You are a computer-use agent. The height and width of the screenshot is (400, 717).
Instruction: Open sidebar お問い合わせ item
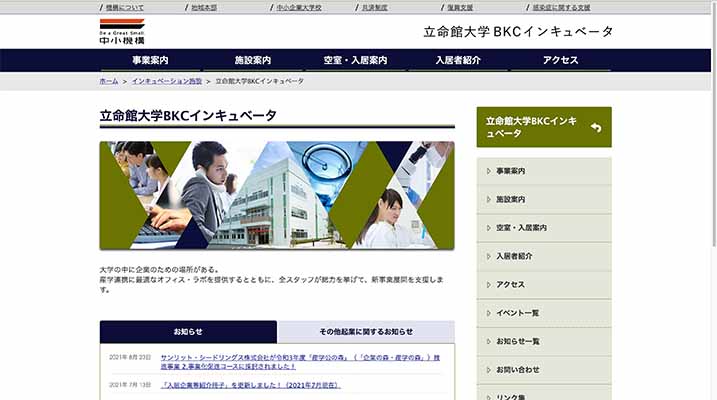tap(543, 369)
